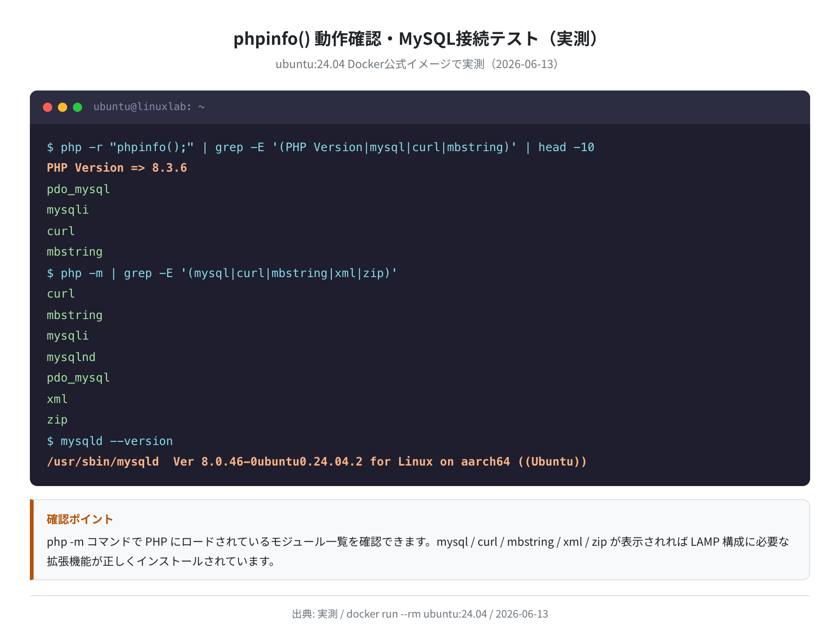This screenshot has width=840, height=640.
Task: Click the green maximize dot in terminal header
Action: pyautogui.click(x=77, y=107)
